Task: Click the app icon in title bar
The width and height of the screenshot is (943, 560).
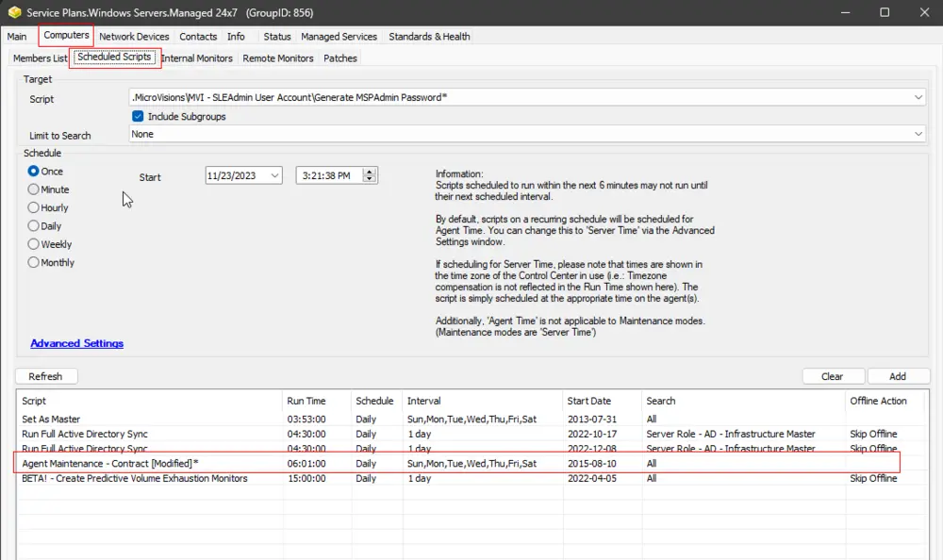Action: (x=14, y=12)
